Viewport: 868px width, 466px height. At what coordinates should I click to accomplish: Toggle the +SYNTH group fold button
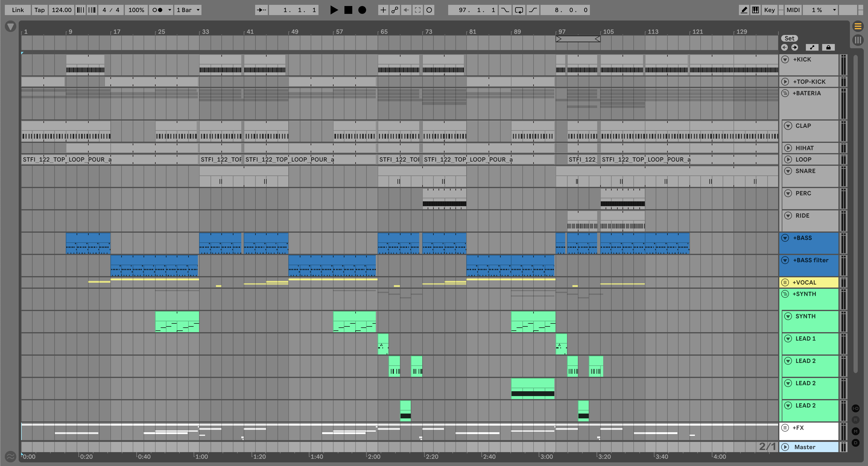click(x=785, y=294)
